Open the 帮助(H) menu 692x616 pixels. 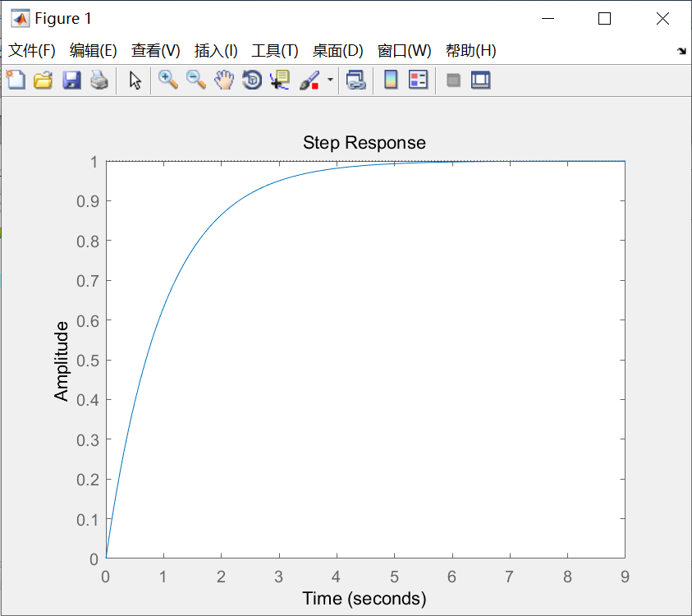pos(470,50)
